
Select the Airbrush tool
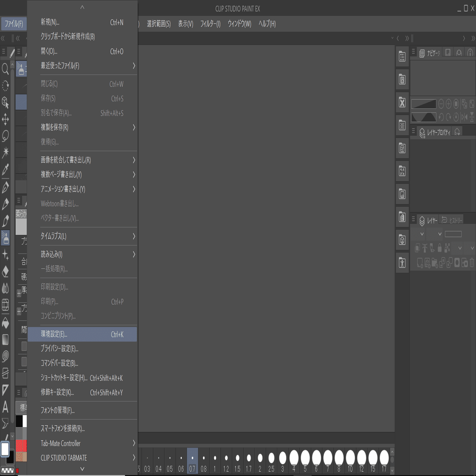pos(5,238)
